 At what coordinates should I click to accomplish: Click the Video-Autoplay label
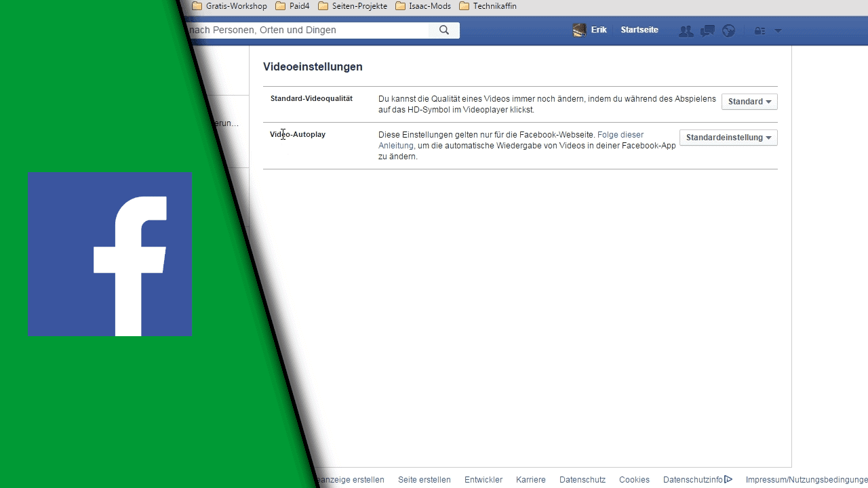tap(298, 135)
